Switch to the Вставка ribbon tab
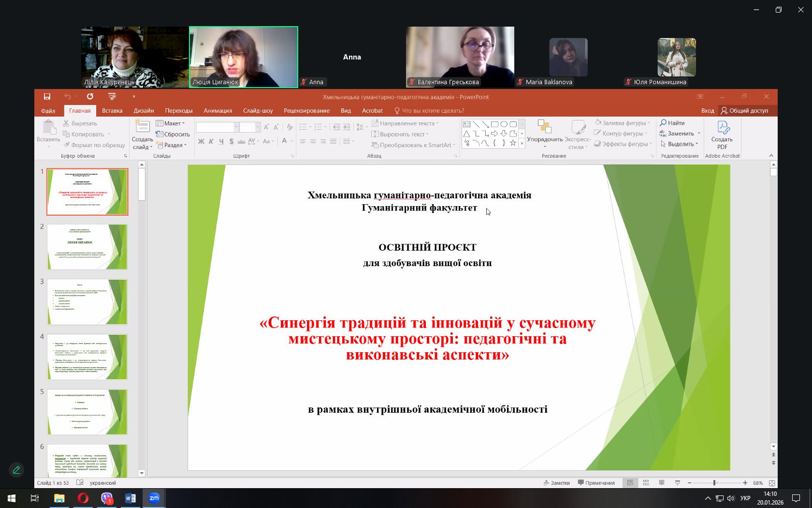This screenshot has width=812, height=508. click(112, 111)
